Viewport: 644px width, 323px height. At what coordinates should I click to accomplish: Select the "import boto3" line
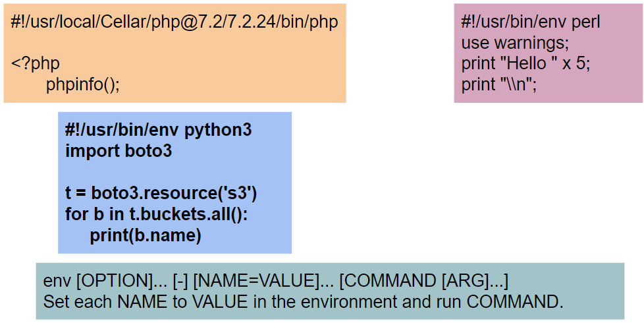point(119,151)
